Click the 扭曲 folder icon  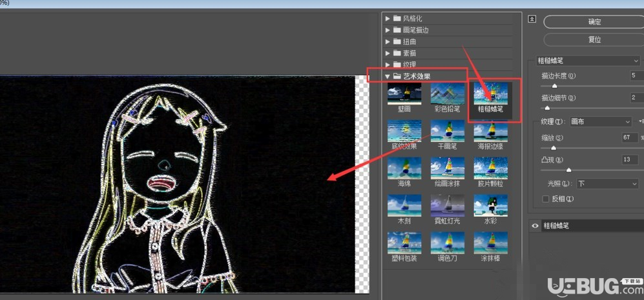pos(397,41)
